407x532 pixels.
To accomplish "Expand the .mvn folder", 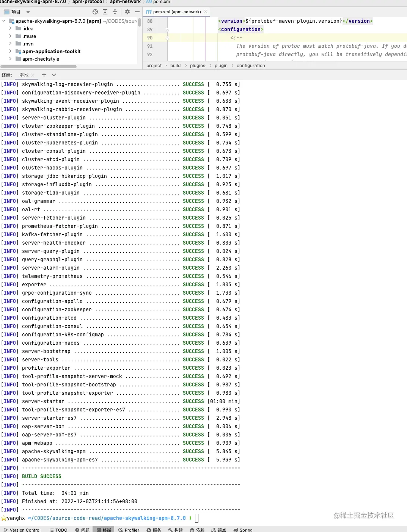I will point(10,44).
